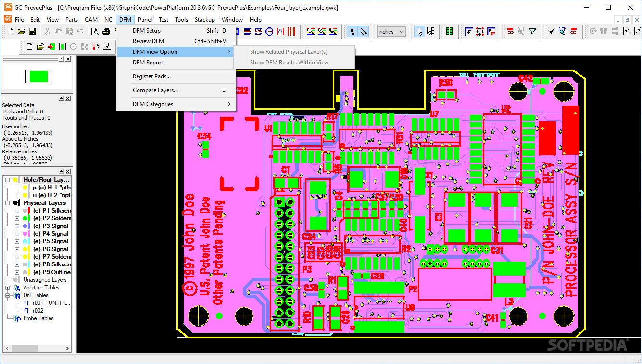This screenshot has height=364, width=642.
Task: Expand the Aperture Tables node
Action: pyautogui.click(x=8, y=288)
